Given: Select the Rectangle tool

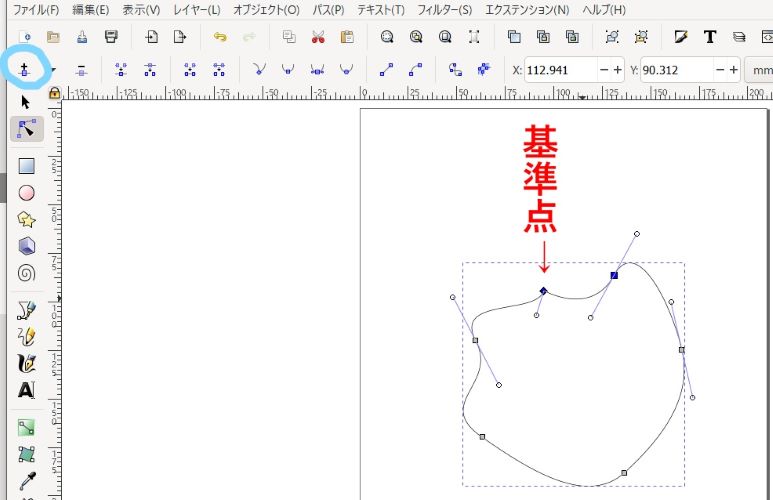Looking at the screenshot, I should [27, 166].
